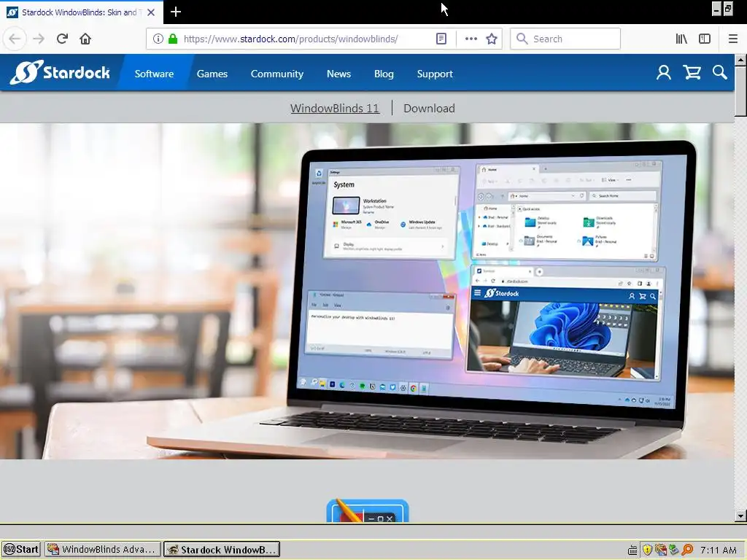Go forward with the arrow button
The width and height of the screenshot is (747, 560).
pyautogui.click(x=39, y=39)
